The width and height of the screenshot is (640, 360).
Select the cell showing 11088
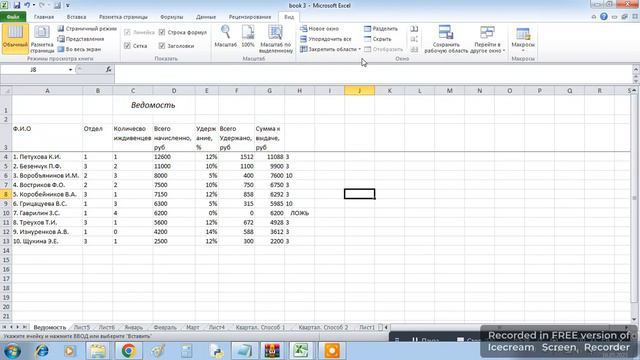coord(269,157)
